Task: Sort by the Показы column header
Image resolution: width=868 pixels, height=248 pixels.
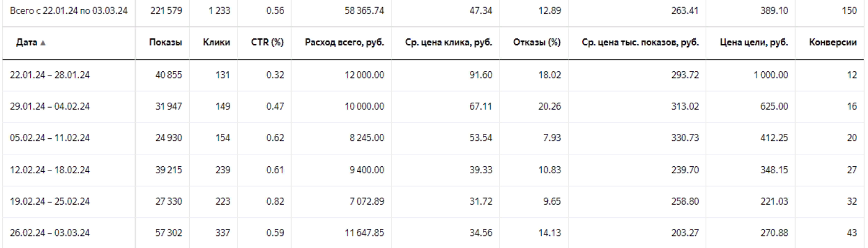Action: pos(166,42)
